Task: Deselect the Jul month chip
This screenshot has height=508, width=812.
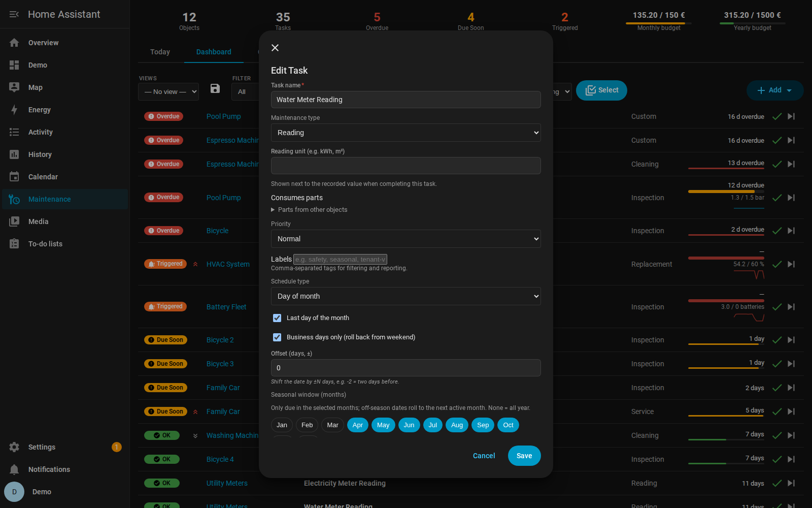Action: click(x=433, y=425)
